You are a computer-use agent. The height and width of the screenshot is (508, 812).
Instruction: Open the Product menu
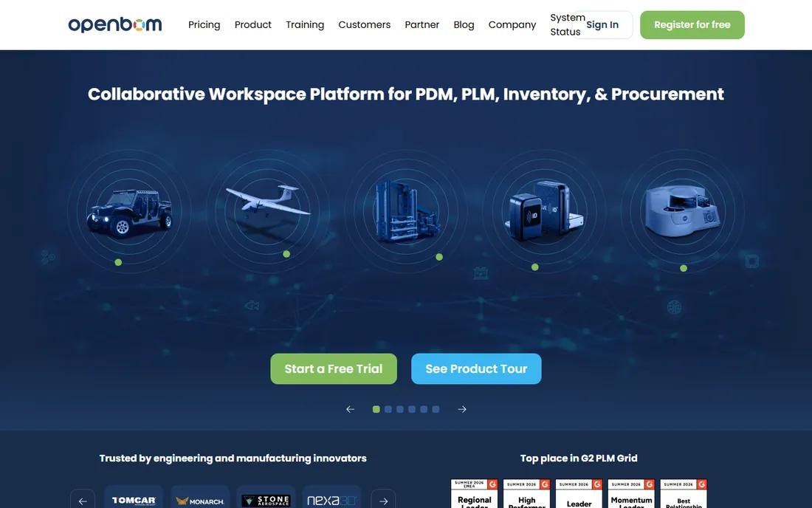(252, 25)
